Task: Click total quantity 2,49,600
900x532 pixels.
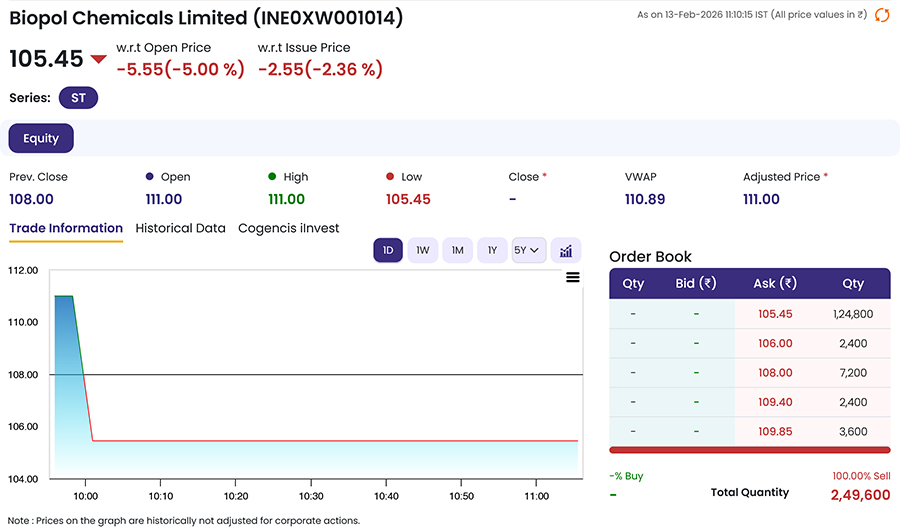Action: pos(860,495)
